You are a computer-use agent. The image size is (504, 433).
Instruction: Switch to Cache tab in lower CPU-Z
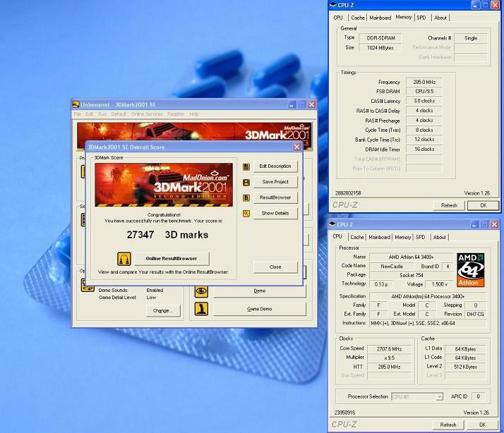point(356,237)
